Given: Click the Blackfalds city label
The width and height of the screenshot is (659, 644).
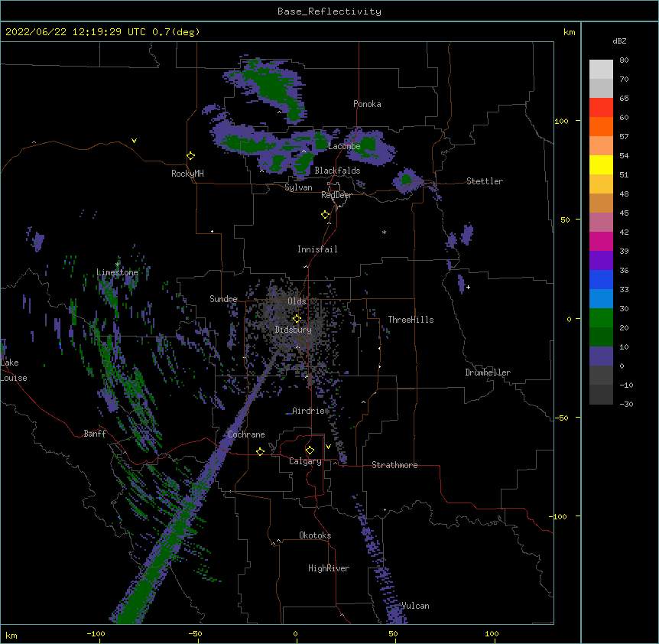Looking at the screenshot, I should click(x=337, y=171).
